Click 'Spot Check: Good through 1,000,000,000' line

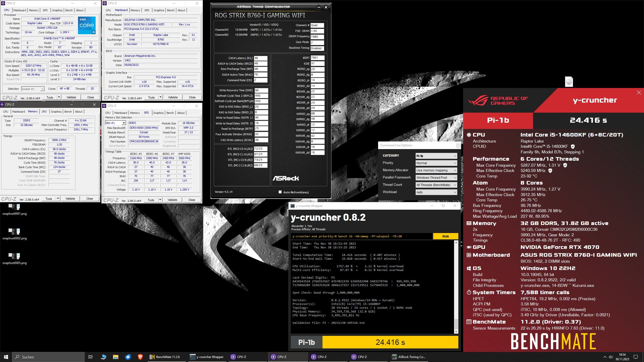pos(326,293)
